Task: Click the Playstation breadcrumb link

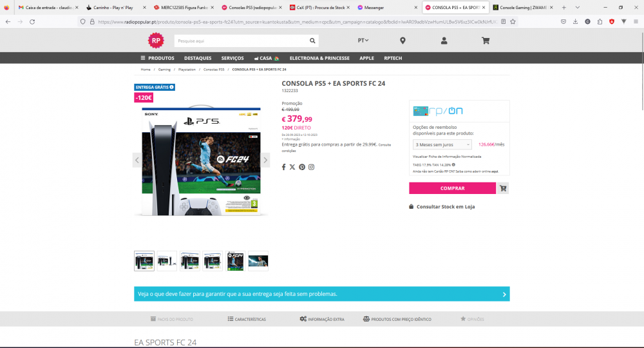Action: [x=187, y=70]
